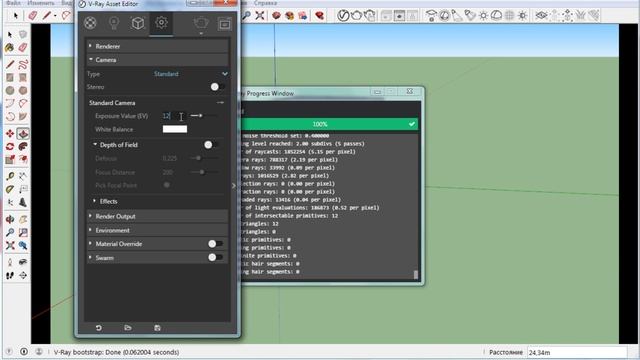Image resolution: width=640 pixels, height=360 pixels.
Task: Open the V-Ray Materials tab (sphere icon)
Action: (90, 23)
